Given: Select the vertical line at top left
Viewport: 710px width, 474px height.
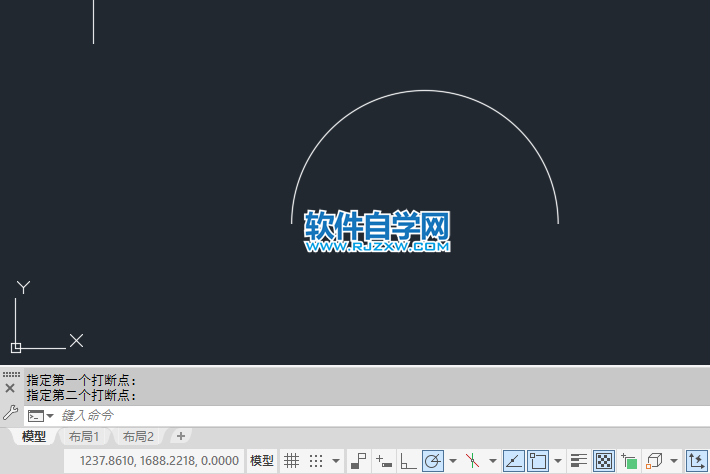Looking at the screenshot, I should (x=93, y=22).
